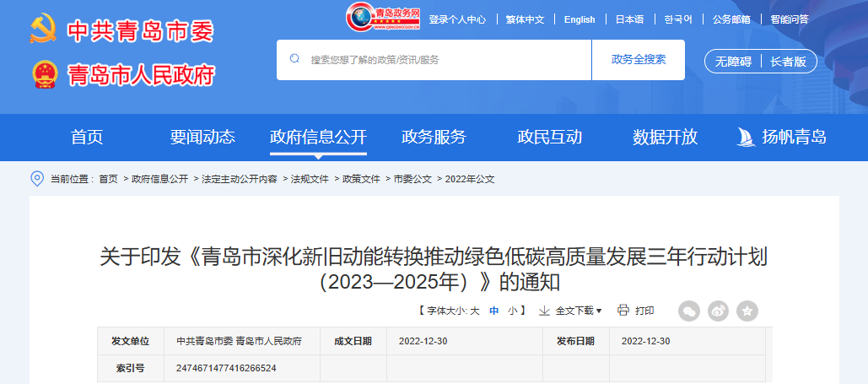The height and width of the screenshot is (384, 868).
Task: Click the 政务全搜索 button
Action: (x=639, y=59)
